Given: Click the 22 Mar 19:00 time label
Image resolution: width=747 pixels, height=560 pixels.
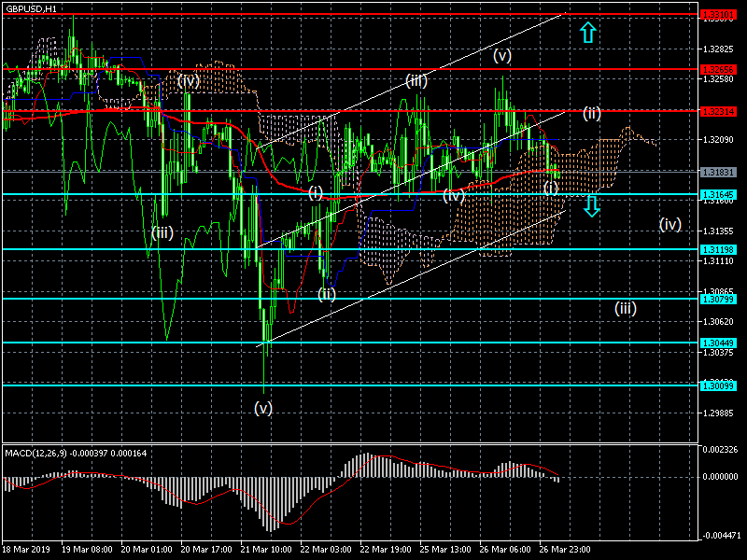Looking at the screenshot, I should tap(386, 550).
